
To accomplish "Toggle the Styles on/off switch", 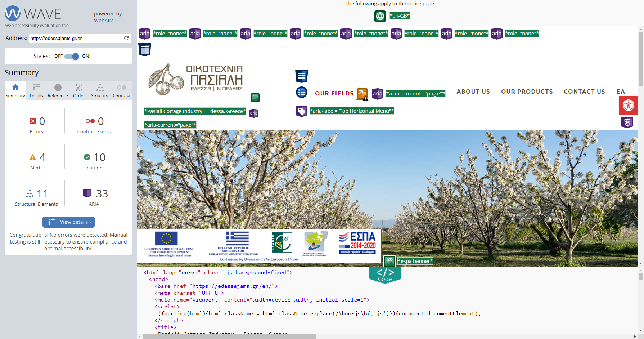I will pyautogui.click(x=72, y=56).
